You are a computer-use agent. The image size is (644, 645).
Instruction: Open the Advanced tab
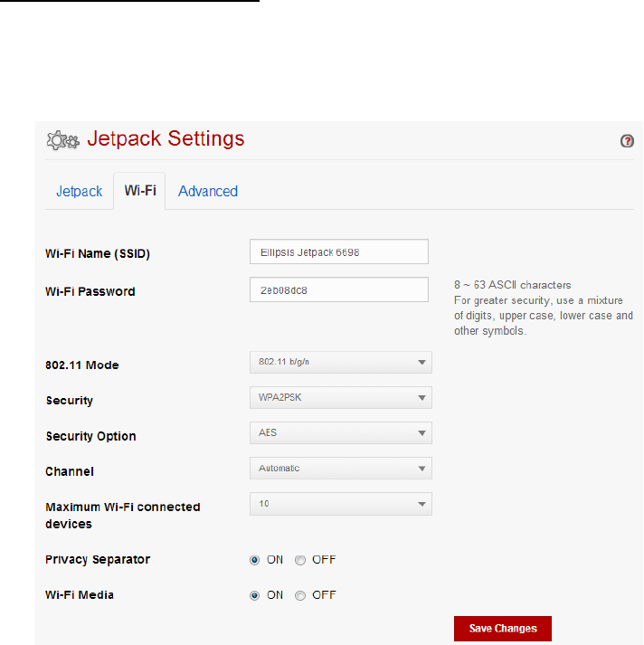coord(208,191)
